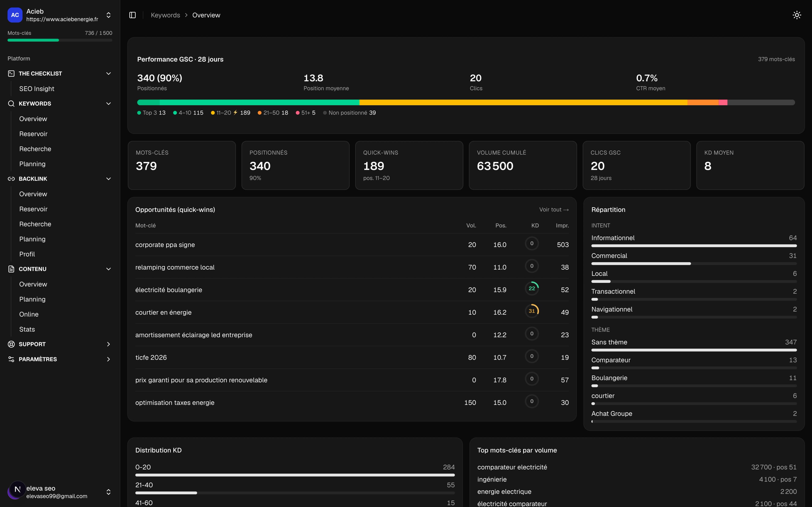Click the KD MOYEN 8 card
The width and height of the screenshot is (812, 507).
[x=750, y=165]
